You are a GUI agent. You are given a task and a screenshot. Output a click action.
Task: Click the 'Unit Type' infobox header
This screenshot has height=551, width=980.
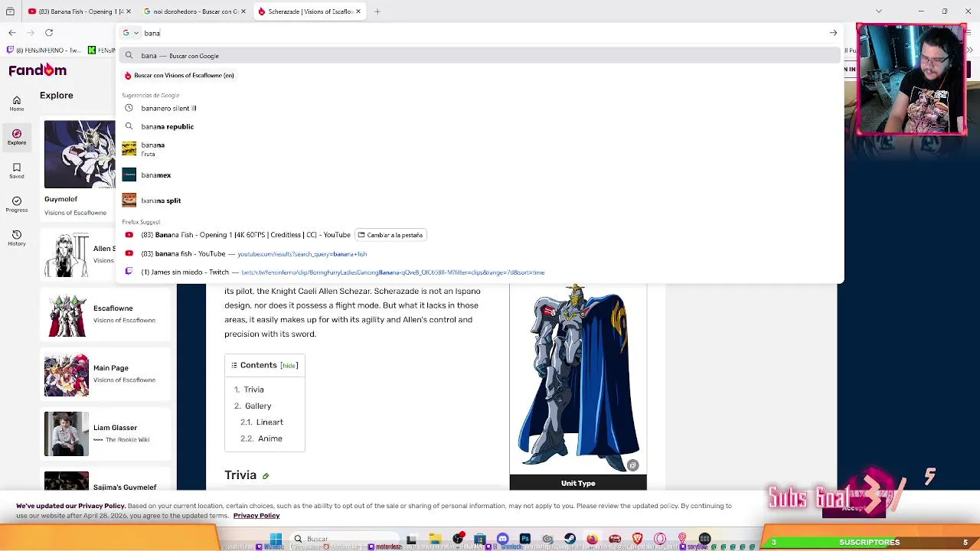click(578, 484)
